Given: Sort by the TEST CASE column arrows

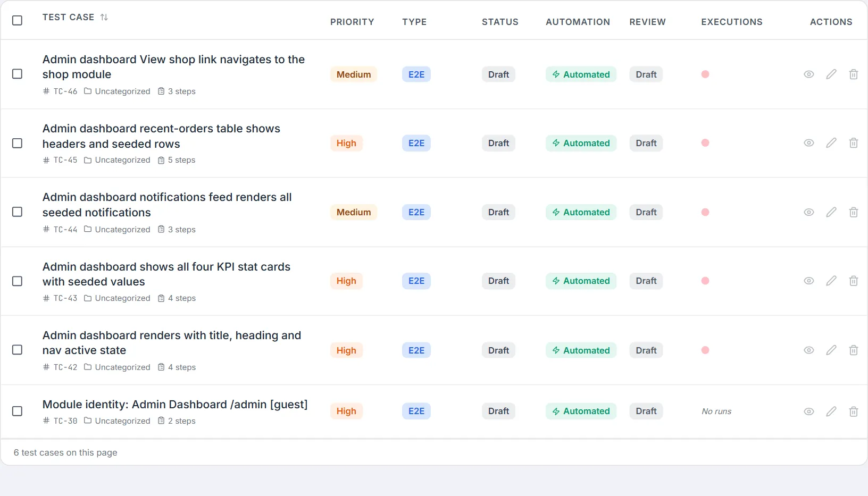Looking at the screenshot, I should 104,17.
